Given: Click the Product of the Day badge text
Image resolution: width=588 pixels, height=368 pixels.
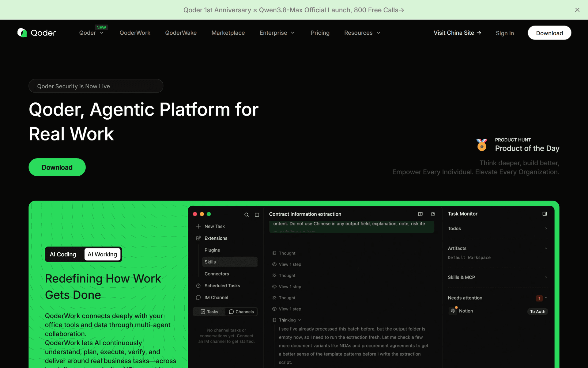Looking at the screenshot, I should pyautogui.click(x=527, y=148).
